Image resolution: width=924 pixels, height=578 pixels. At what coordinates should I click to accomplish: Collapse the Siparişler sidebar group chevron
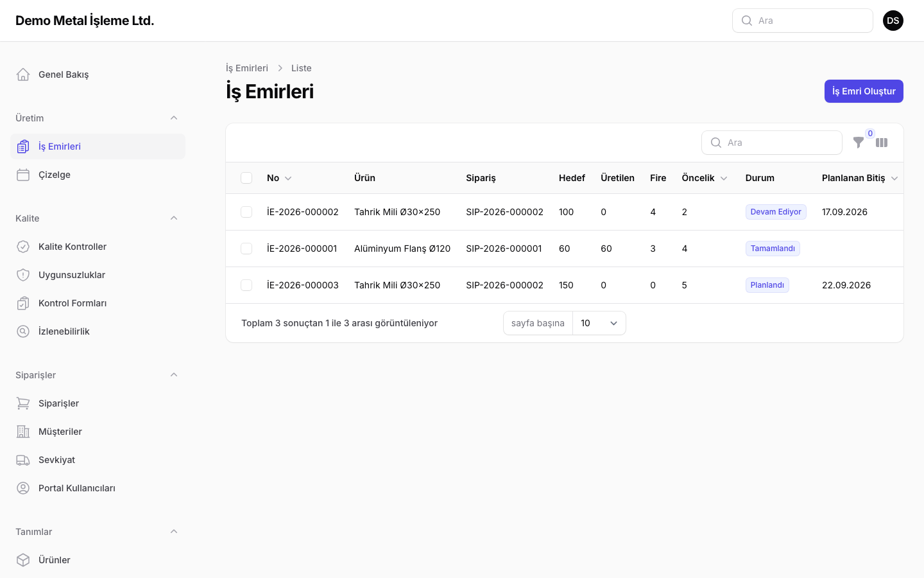coord(174,375)
